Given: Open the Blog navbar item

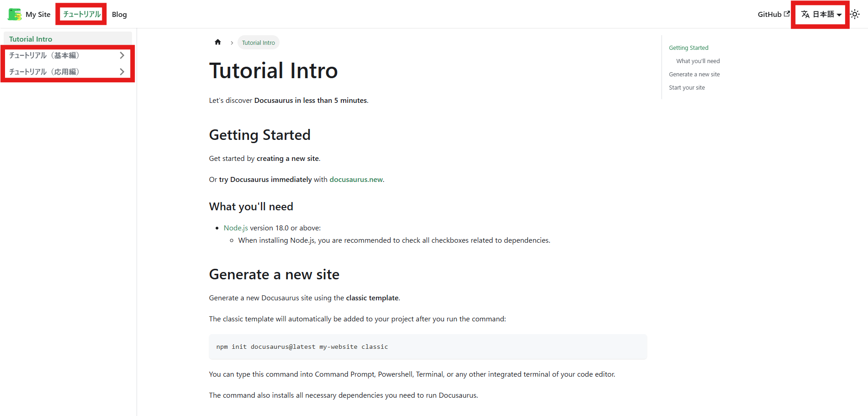Looking at the screenshot, I should [x=119, y=14].
